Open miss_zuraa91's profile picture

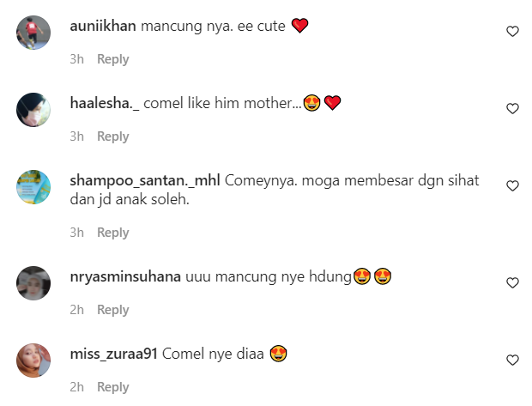pos(33,361)
